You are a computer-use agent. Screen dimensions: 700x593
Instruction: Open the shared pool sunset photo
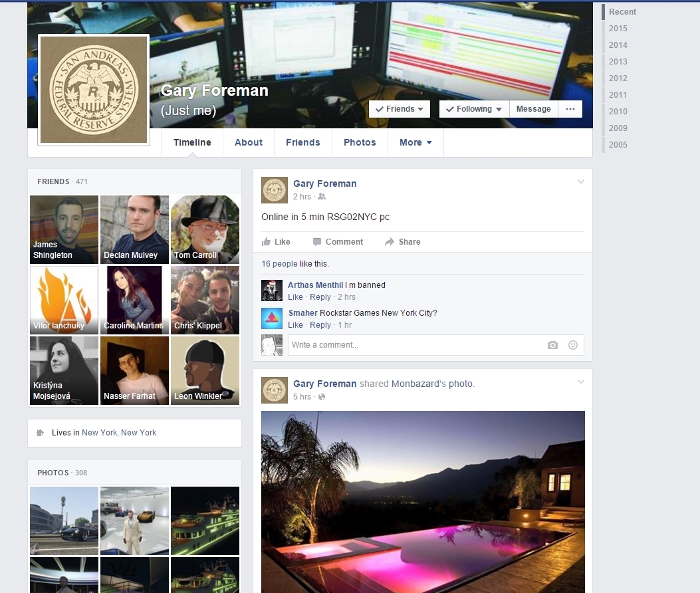(423, 502)
